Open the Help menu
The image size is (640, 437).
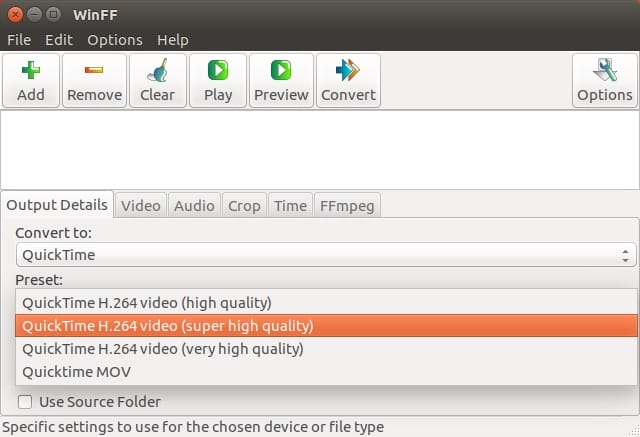(x=173, y=40)
